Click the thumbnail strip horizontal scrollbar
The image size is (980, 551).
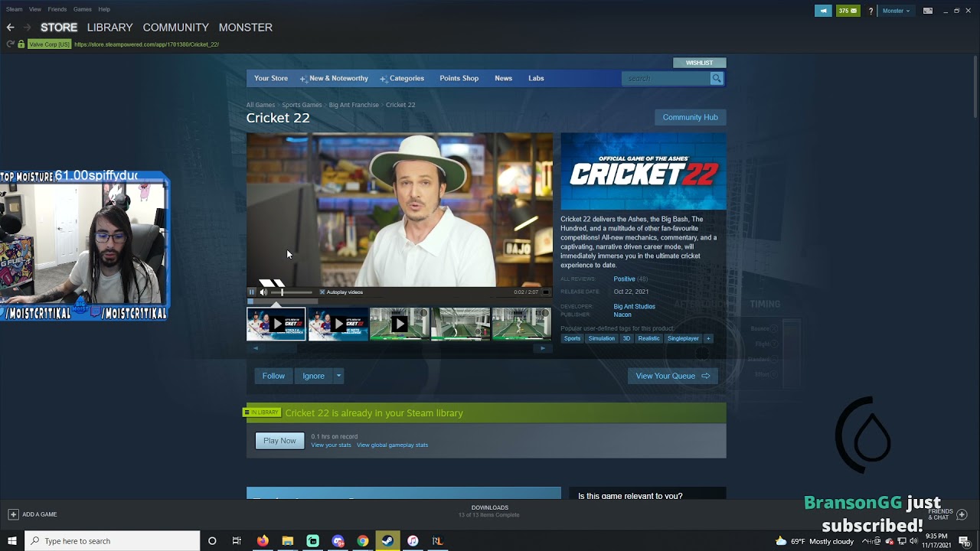[x=399, y=348]
